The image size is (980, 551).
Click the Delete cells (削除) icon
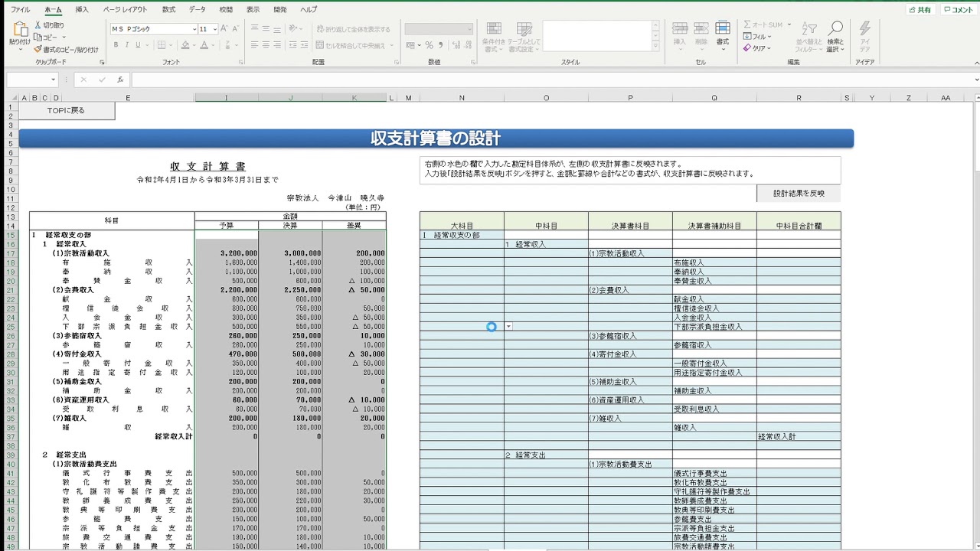click(x=701, y=29)
